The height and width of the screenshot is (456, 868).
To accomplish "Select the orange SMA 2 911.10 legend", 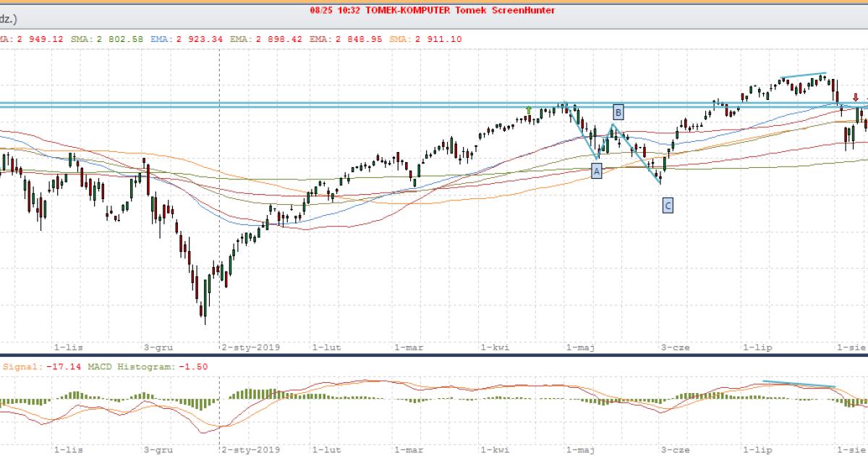I will (440, 39).
